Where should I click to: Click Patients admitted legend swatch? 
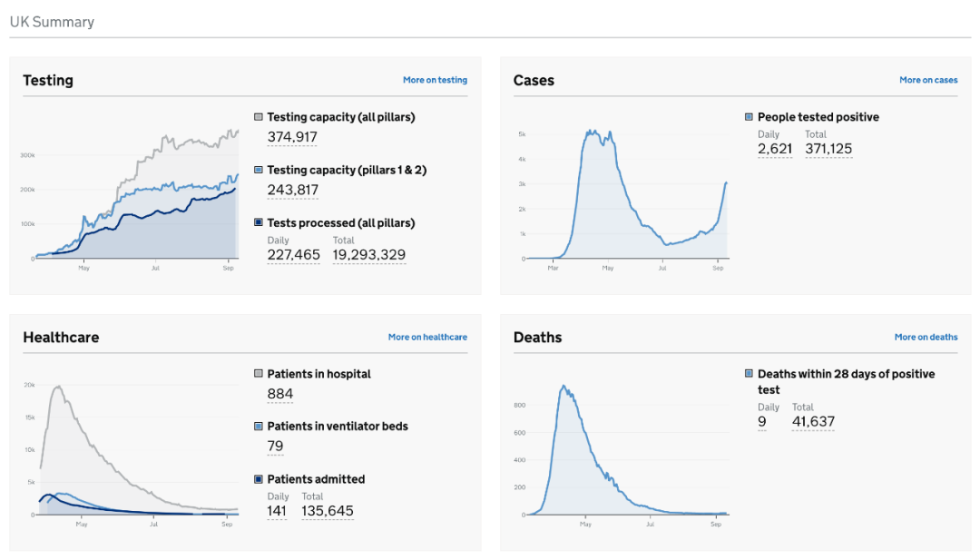tap(258, 479)
